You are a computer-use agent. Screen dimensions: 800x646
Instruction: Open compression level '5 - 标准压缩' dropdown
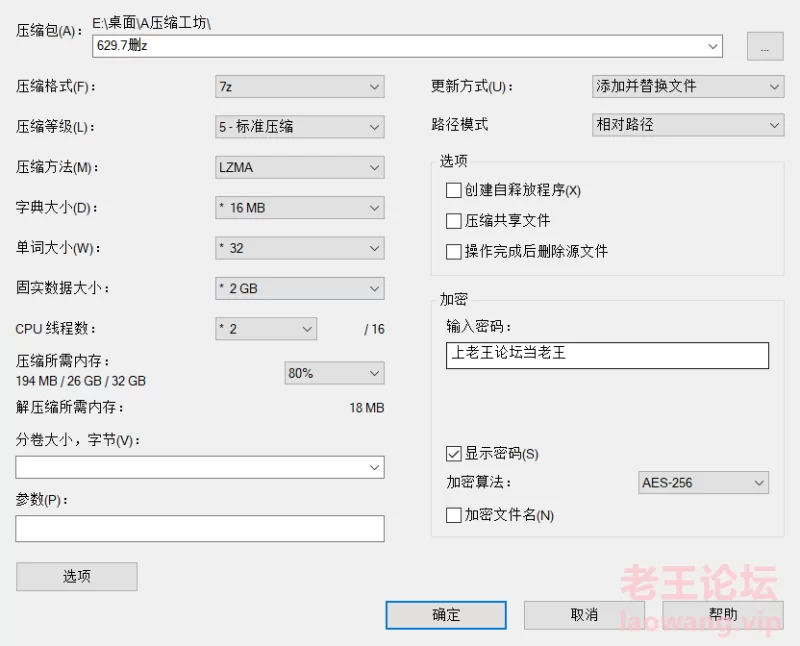coord(299,127)
